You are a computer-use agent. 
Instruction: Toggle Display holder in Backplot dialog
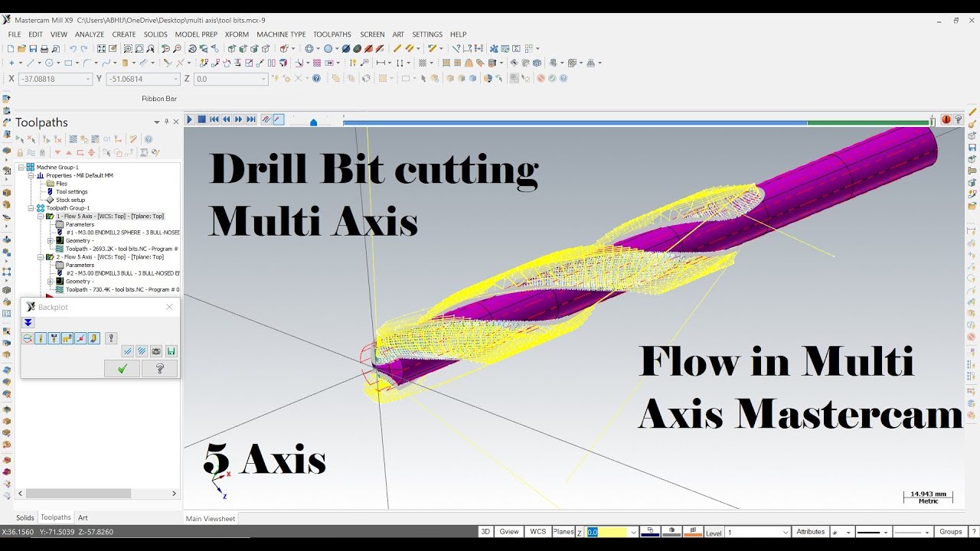54,338
